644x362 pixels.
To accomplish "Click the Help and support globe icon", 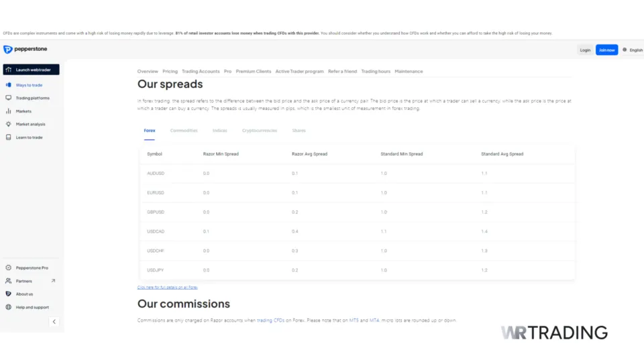I will pyautogui.click(x=8, y=307).
